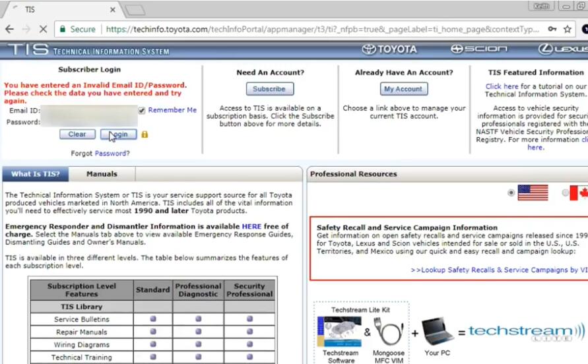The image size is (588, 364).
Task: Open a new browser tab
Action: pyautogui.click(x=135, y=10)
